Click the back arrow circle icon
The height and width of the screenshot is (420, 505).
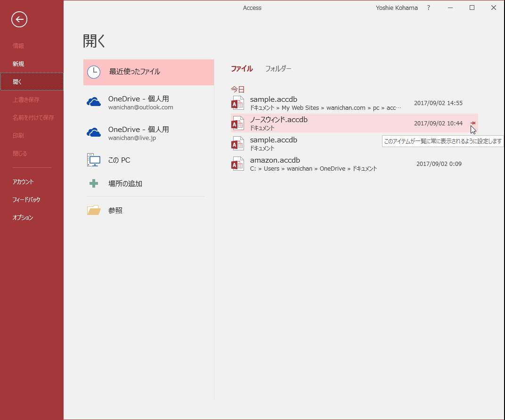click(x=19, y=19)
